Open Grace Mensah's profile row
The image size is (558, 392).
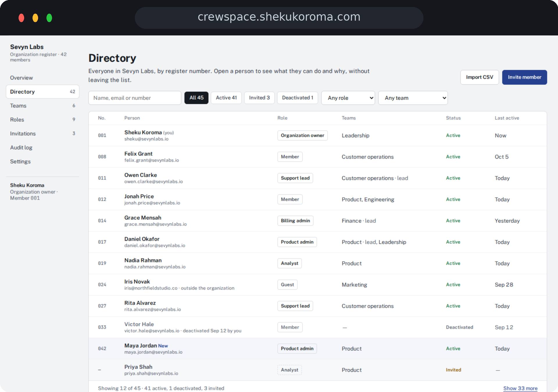pos(318,221)
